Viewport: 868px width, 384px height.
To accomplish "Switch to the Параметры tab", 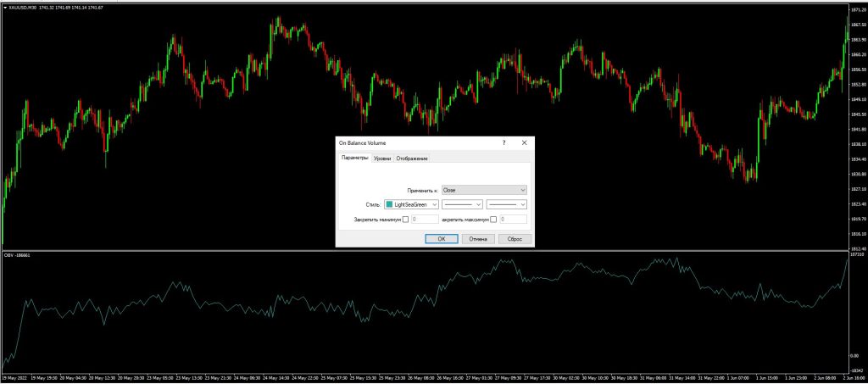I will pyautogui.click(x=354, y=159).
